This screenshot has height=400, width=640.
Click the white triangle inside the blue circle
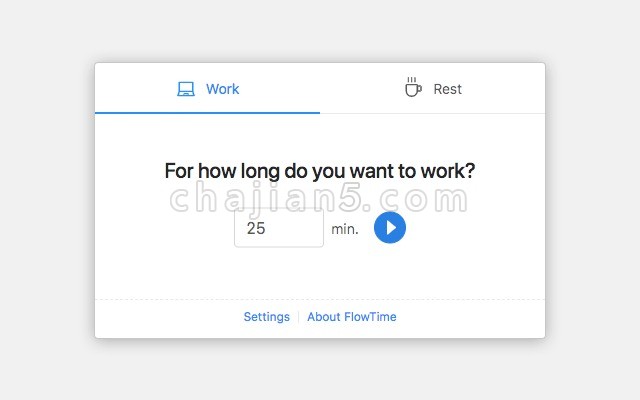(x=391, y=228)
